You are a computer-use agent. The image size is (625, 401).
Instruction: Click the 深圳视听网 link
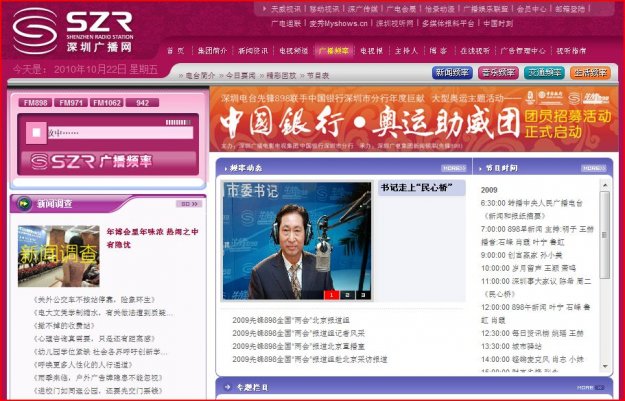[x=395, y=23]
